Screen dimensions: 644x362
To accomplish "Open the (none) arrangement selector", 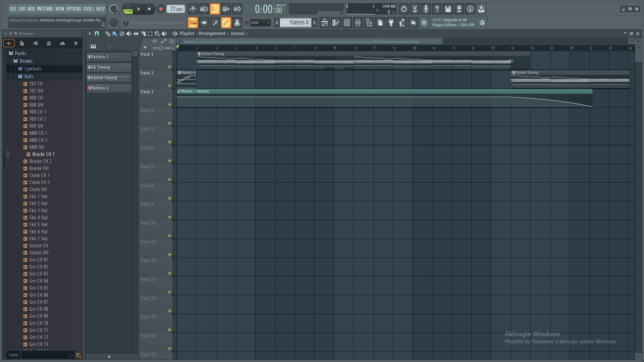I will click(x=238, y=34).
